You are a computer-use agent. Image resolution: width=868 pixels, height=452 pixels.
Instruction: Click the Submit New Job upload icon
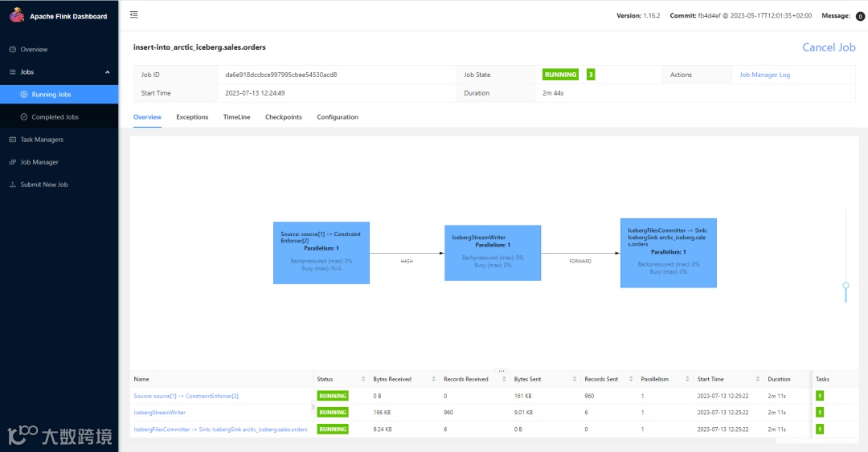click(13, 185)
